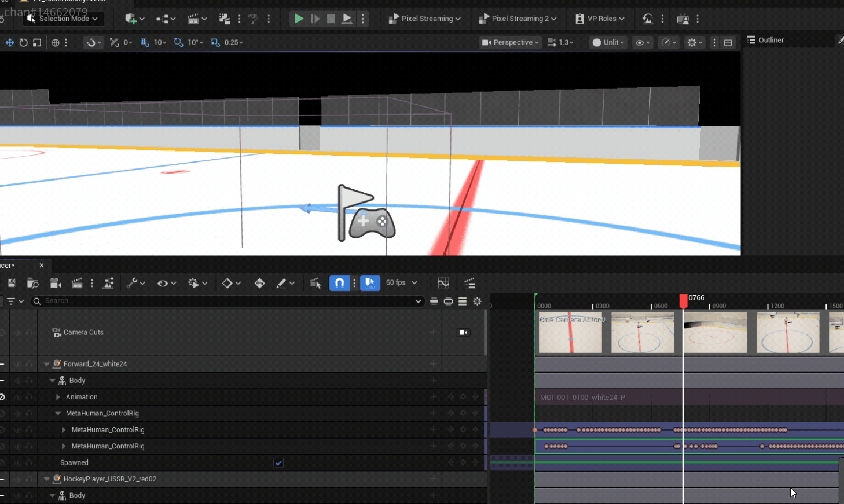
Task: Open the VP Roles dropdown
Action: point(600,19)
